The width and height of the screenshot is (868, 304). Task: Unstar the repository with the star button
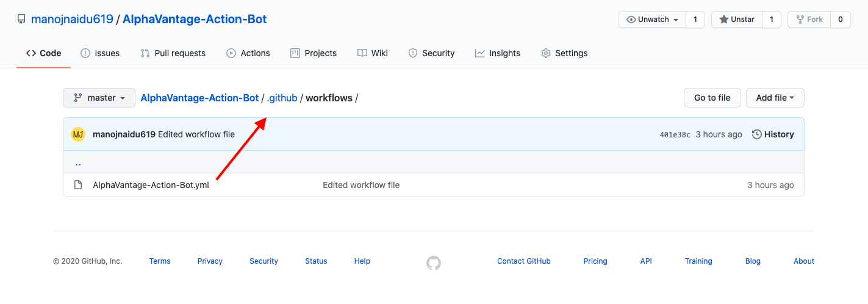pos(736,20)
